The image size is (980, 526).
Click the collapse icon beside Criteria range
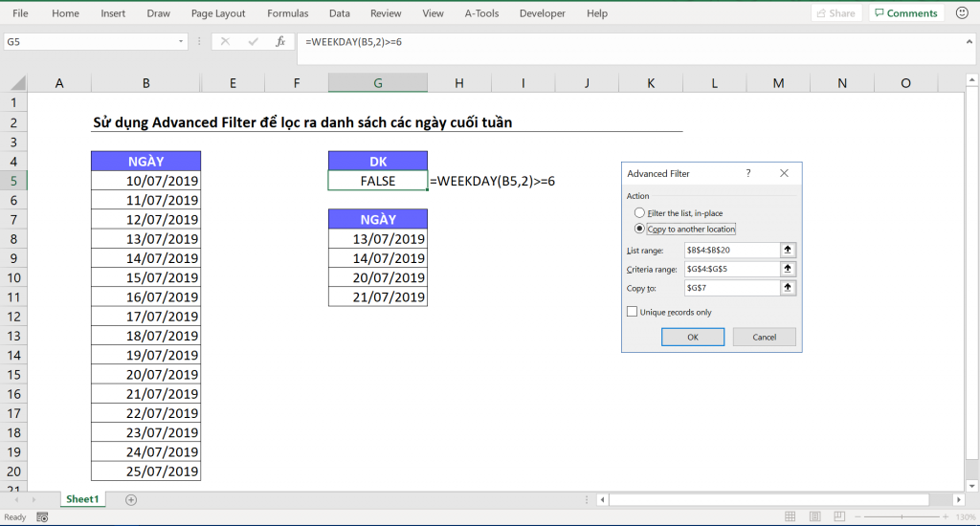[788, 269]
